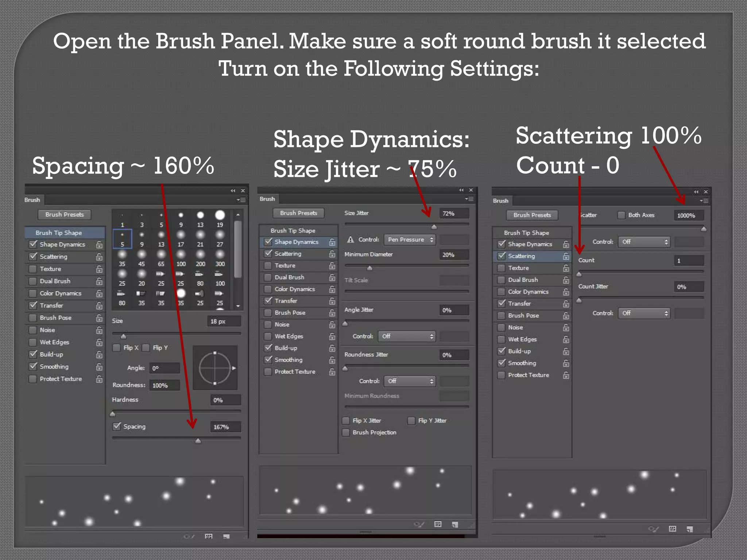The height and width of the screenshot is (560, 747).
Task: Click Brush Presets button in right panel
Action: click(x=532, y=215)
